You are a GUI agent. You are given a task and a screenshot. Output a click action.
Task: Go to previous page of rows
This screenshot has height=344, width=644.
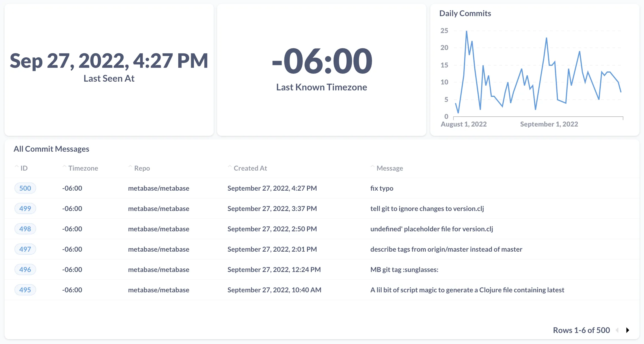point(617,330)
